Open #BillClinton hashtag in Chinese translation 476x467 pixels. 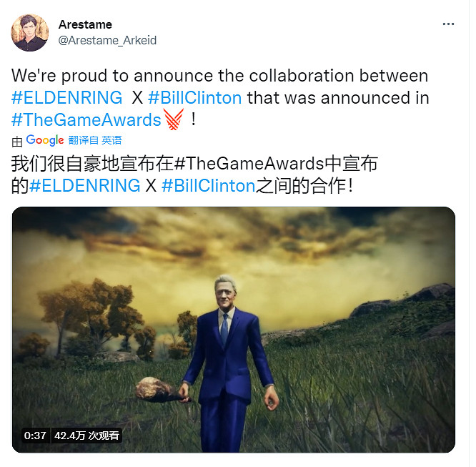click(x=209, y=186)
